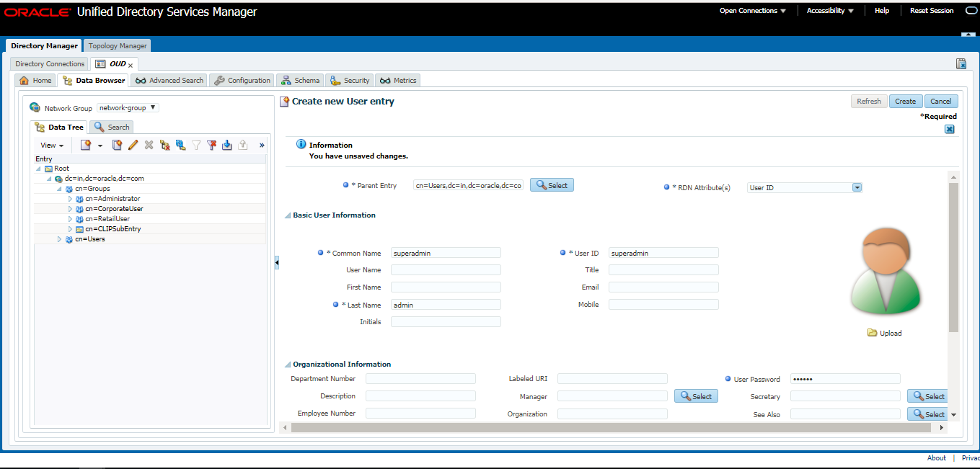Click the delete subtree icon

click(x=164, y=145)
